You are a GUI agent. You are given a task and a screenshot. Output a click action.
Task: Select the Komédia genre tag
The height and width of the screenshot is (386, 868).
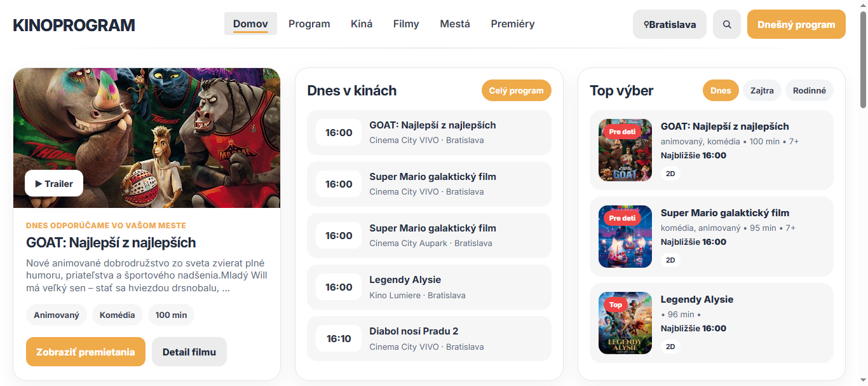click(118, 315)
